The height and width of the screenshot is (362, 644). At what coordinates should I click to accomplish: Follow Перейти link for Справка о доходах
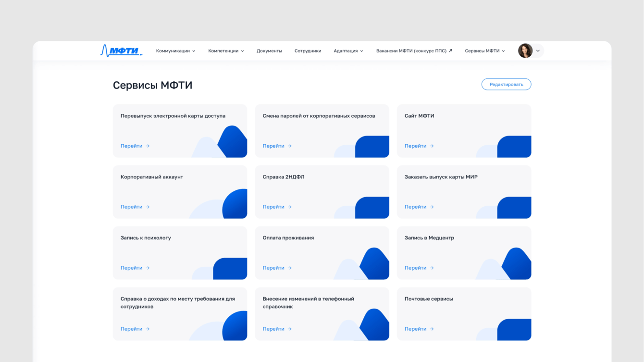[x=135, y=329]
